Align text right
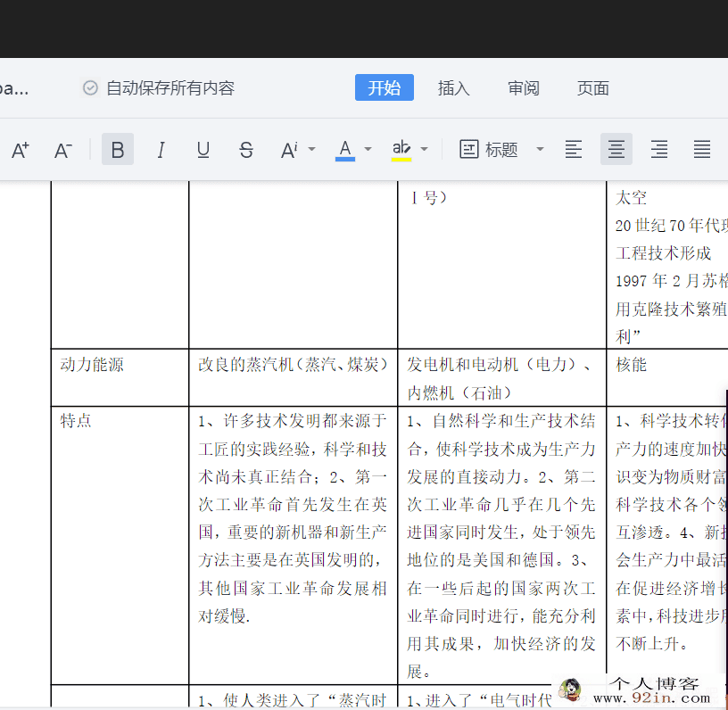Screen dimensions: 728x710 tap(659, 150)
